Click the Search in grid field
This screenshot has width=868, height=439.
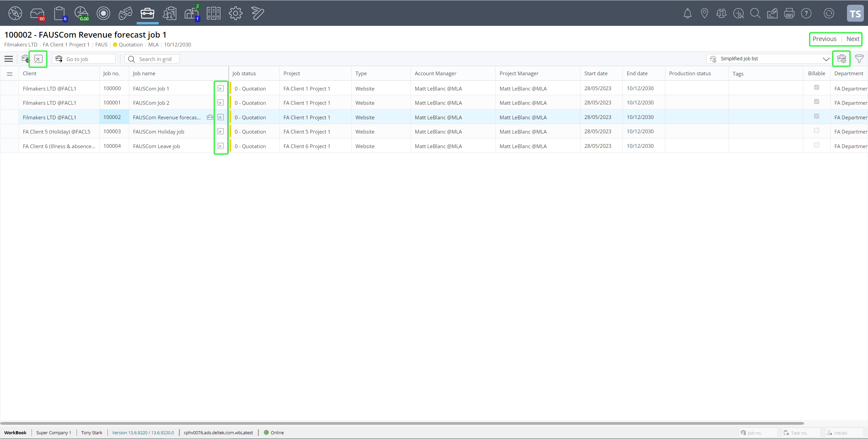click(x=152, y=59)
